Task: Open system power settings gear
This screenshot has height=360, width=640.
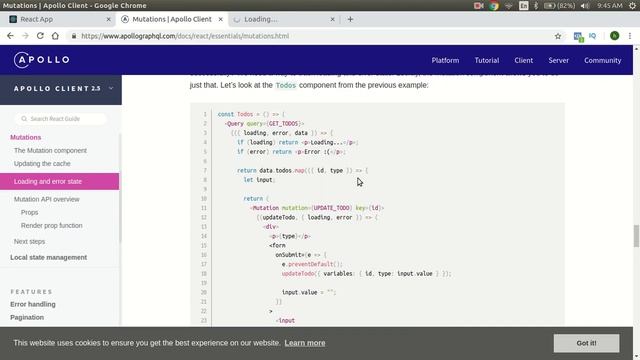Action: coord(632,6)
